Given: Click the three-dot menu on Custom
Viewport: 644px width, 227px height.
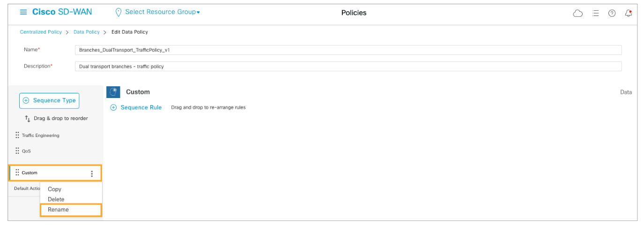Looking at the screenshot, I should pos(92,174).
